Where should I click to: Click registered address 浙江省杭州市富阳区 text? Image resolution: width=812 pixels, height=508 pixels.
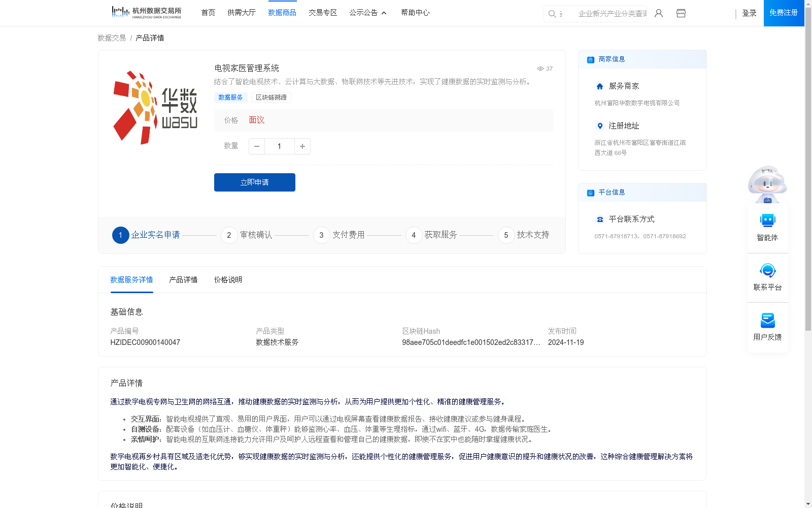(640, 148)
